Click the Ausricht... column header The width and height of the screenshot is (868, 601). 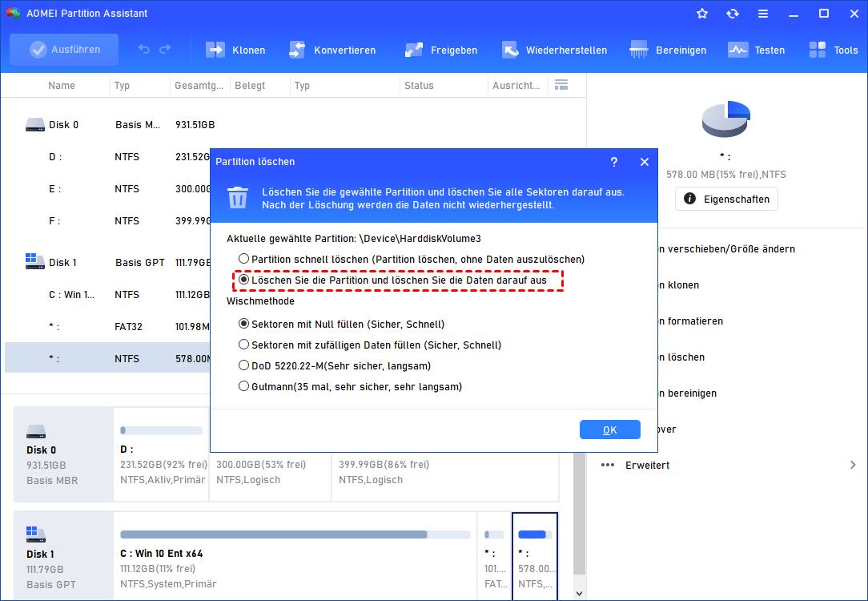pos(516,85)
